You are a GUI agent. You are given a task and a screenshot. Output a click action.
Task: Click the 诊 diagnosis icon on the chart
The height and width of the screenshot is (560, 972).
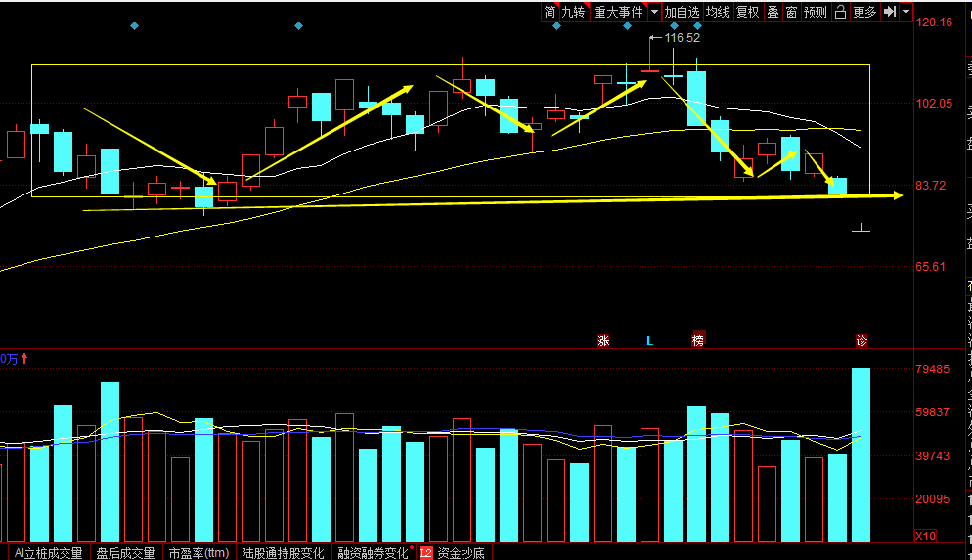point(862,341)
